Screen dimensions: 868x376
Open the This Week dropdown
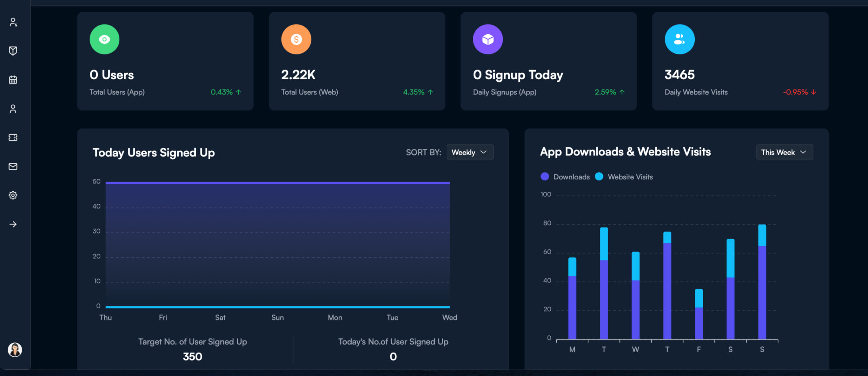coord(784,152)
